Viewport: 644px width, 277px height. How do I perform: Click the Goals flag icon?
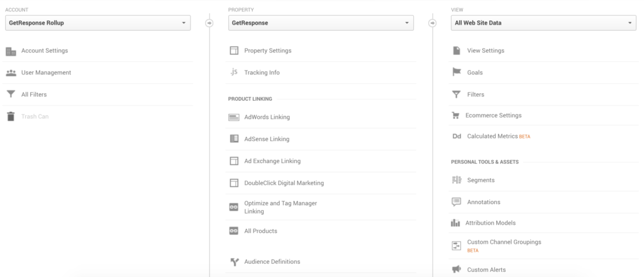click(457, 72)
